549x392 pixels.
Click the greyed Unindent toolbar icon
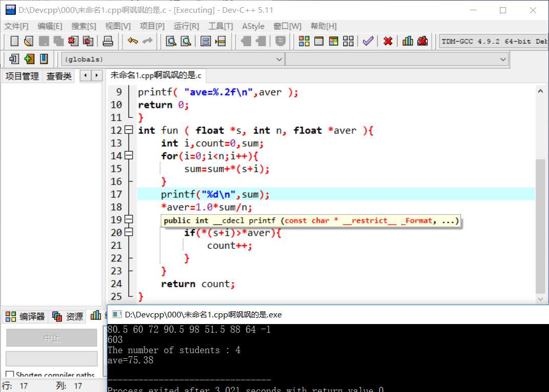click(260, 41)
